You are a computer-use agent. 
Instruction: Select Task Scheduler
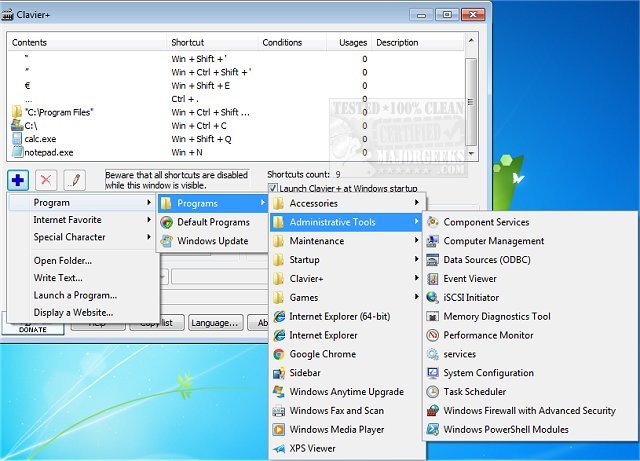(530, 392)
